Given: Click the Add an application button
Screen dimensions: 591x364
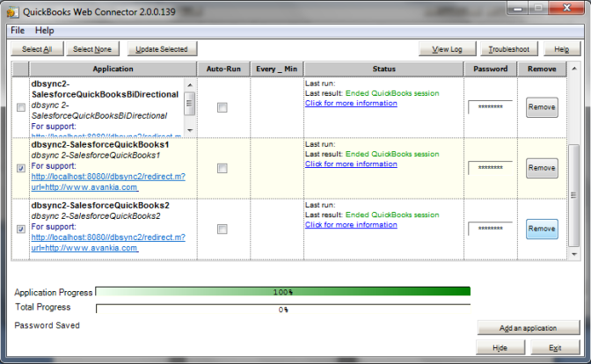Looking at the screenshot, I should pos(529,328).
